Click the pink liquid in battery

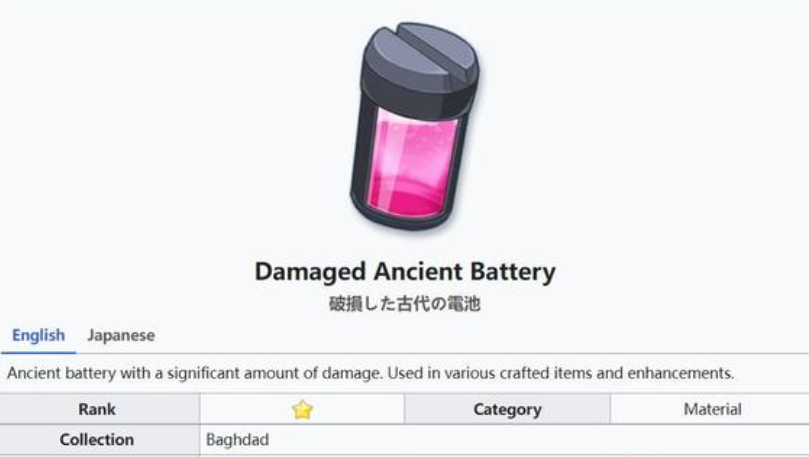tap(411, 165)
